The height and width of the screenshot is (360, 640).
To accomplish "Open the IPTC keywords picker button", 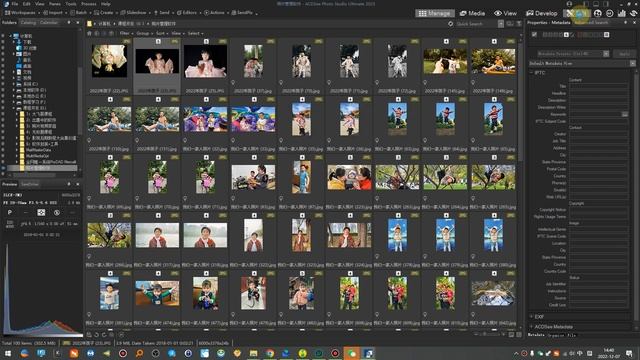I will pyautogui.click(x=625, y=114).
